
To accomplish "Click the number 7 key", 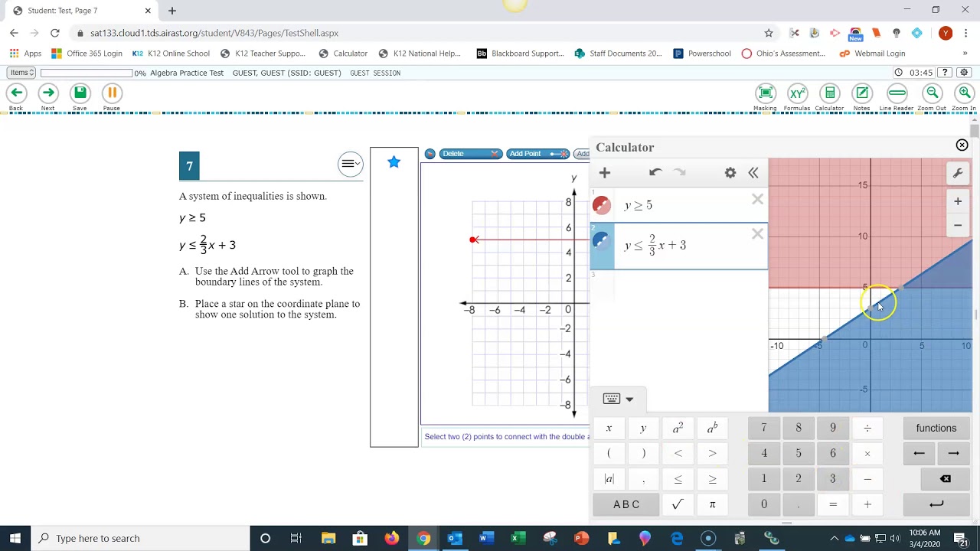I will click(x=763, y=429).
